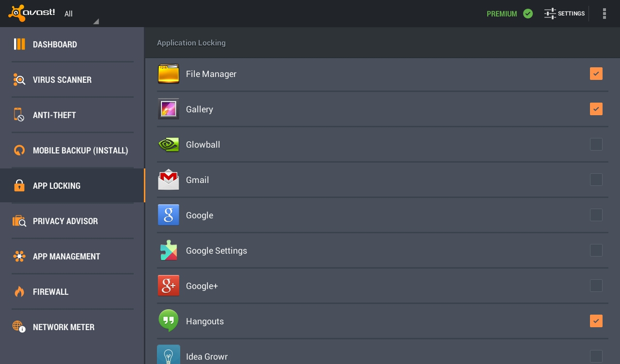Uncheck the Gallery lock checkbox
Screen dimensions: 620x364
point(596,109)
